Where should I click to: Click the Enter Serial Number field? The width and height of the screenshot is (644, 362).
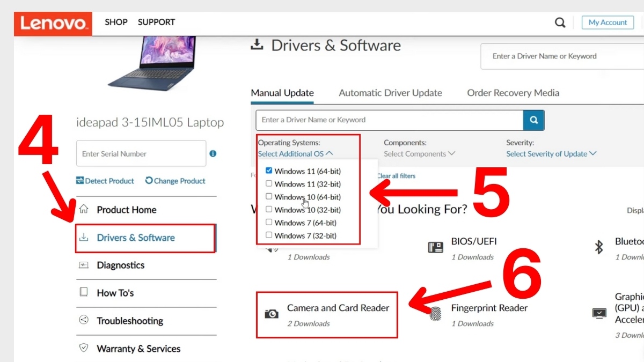141,153
